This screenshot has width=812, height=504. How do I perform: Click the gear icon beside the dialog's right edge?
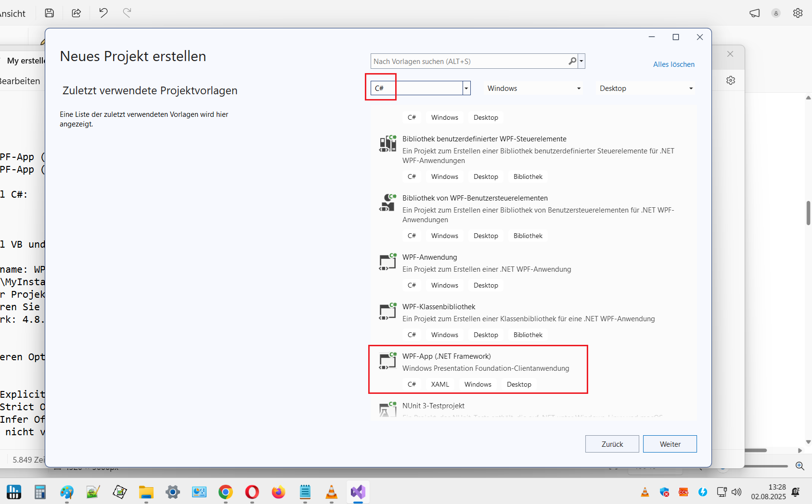731,80
